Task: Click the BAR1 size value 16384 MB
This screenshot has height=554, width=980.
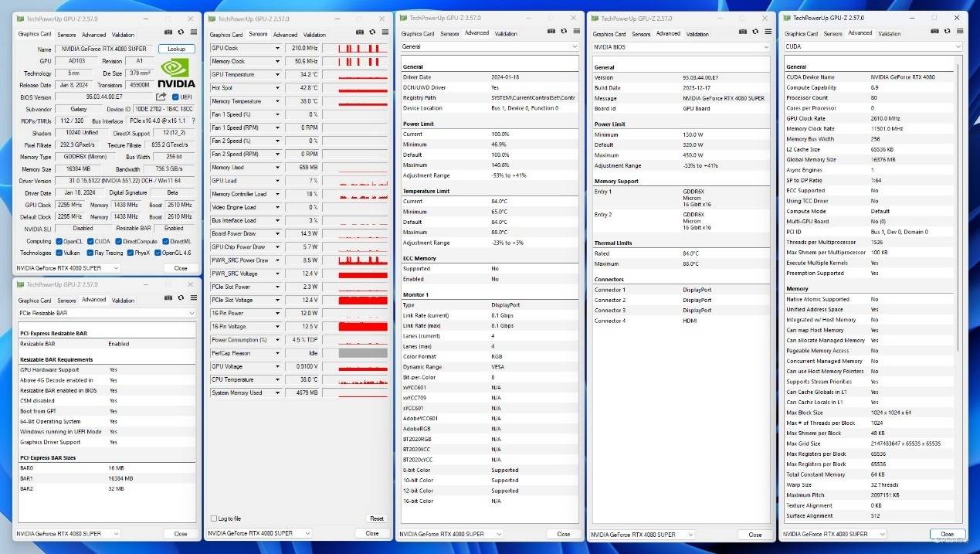Action: tap(121, 478)
